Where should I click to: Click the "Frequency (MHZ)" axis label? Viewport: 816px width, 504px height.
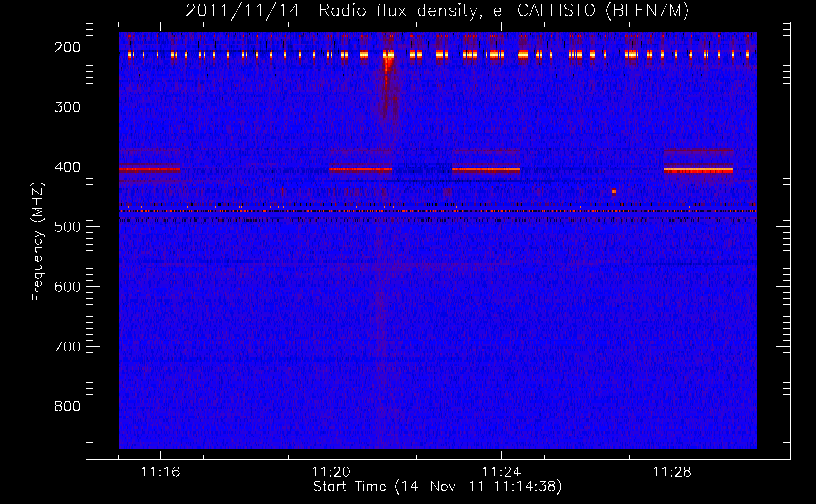[x=38, y=242]
